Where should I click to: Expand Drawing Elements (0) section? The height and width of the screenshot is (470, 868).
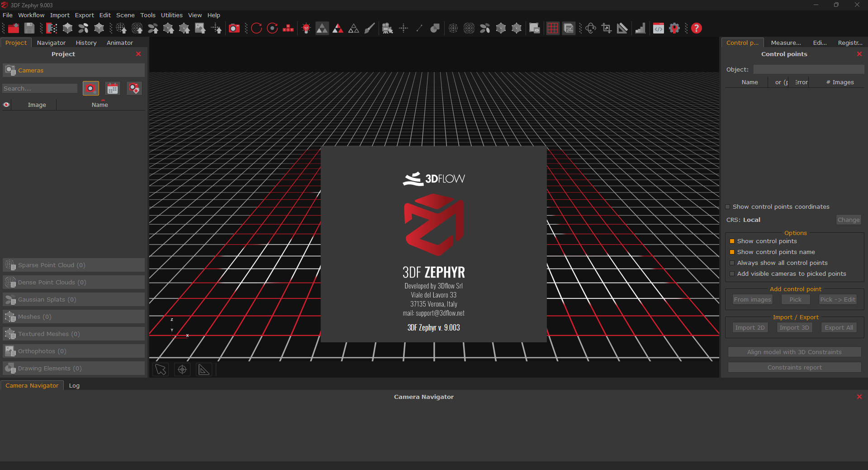pos(74,368)
